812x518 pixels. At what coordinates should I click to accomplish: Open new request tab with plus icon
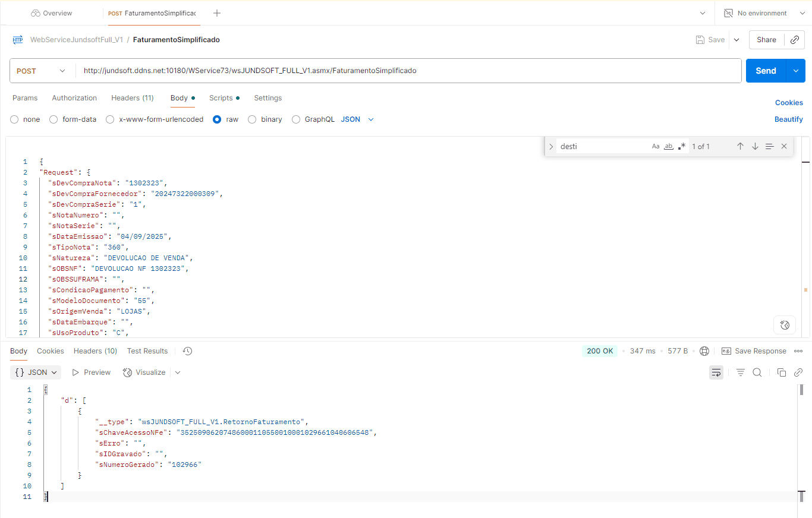(217, 13)
